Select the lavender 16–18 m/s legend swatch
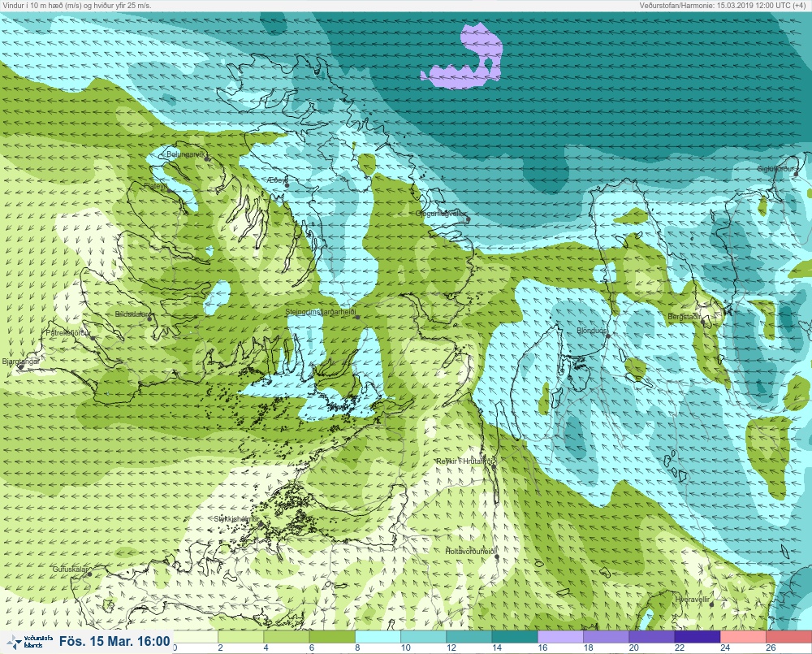 [560, 636]
